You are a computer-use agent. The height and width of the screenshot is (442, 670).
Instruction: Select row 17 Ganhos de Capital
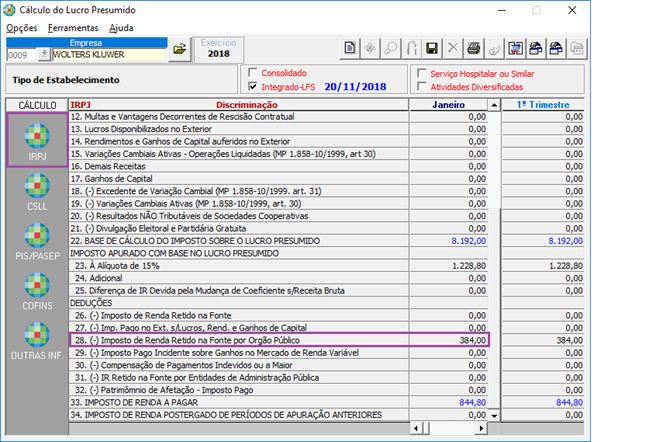(239, 179)
